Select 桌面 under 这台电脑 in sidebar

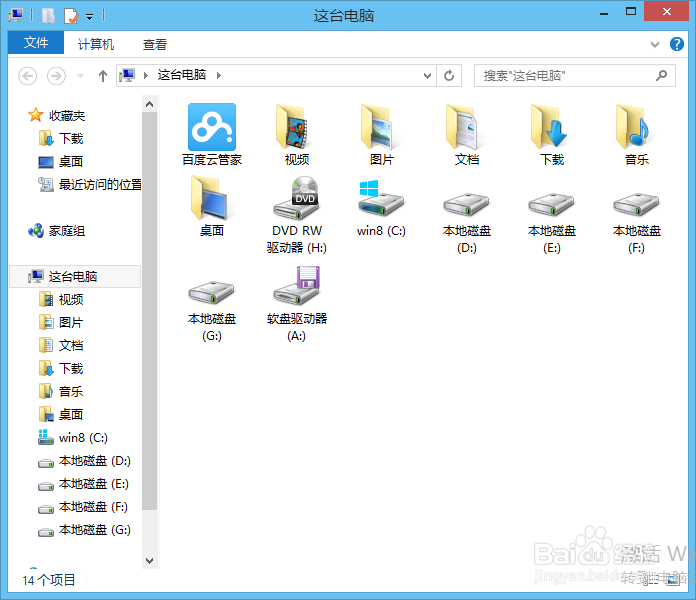coord(62,415)
